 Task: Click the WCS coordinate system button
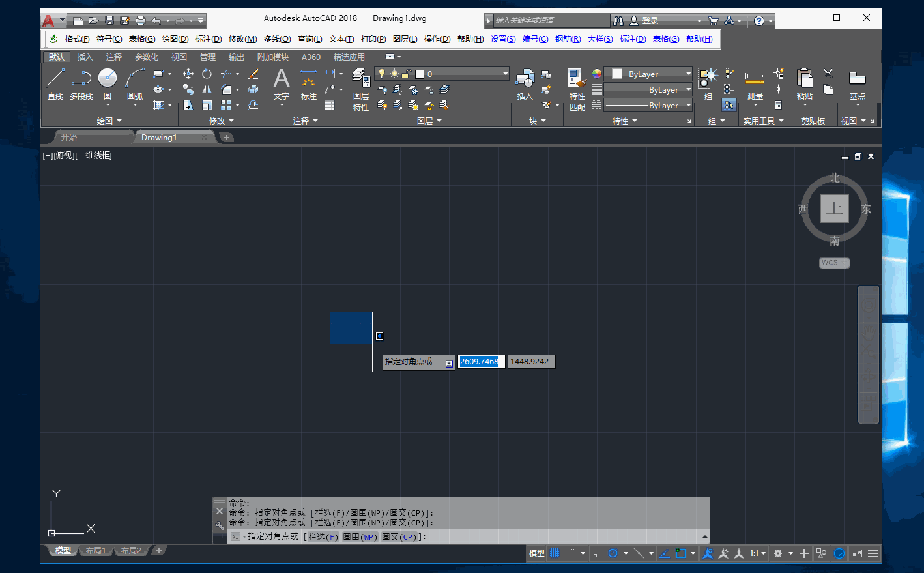click(835, 263)
